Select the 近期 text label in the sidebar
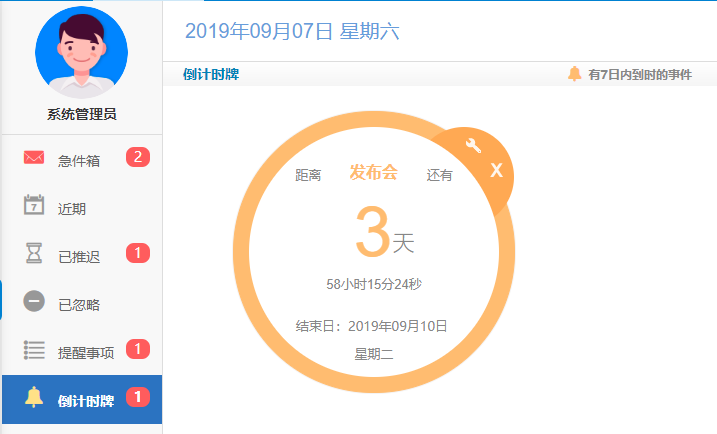The image size is (717, 434). (72, 209)
